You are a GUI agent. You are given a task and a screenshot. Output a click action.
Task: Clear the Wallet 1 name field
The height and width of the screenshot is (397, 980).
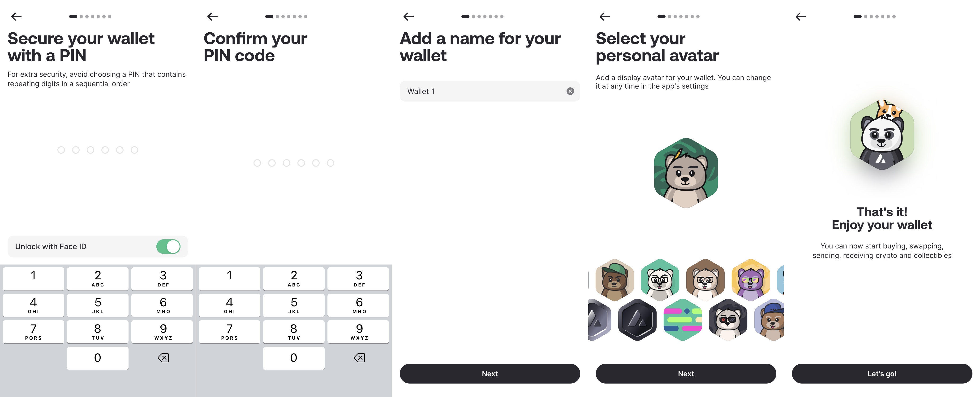click(x=570, y=91)
